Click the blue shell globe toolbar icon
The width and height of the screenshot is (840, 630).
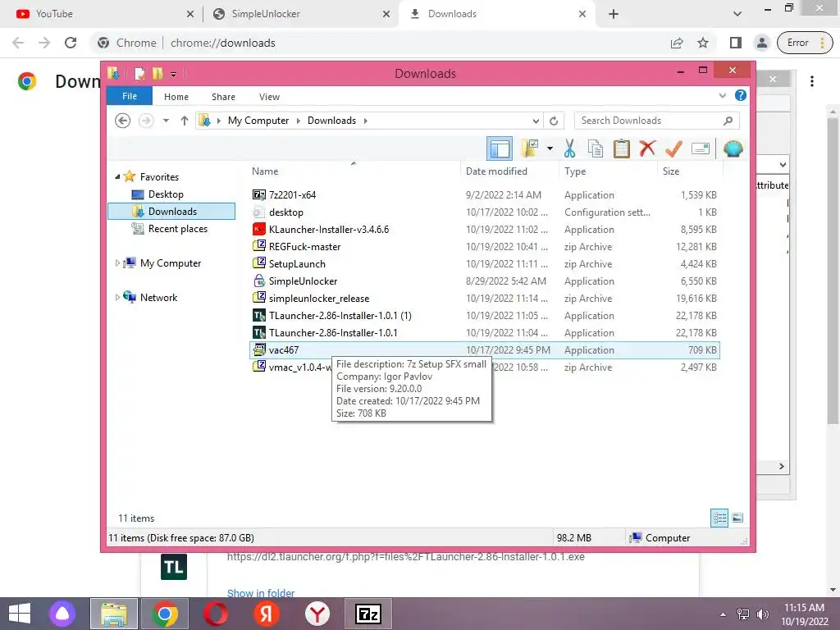point(733,148)
